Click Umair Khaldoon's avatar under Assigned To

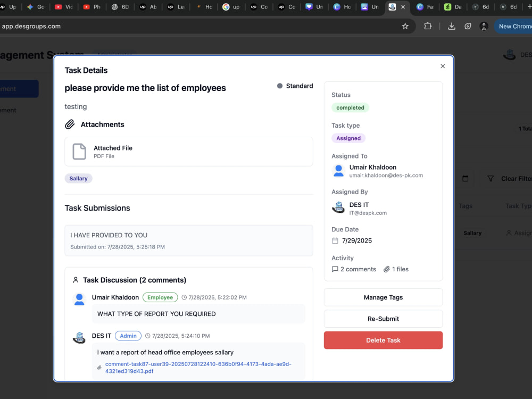[338, 171]
